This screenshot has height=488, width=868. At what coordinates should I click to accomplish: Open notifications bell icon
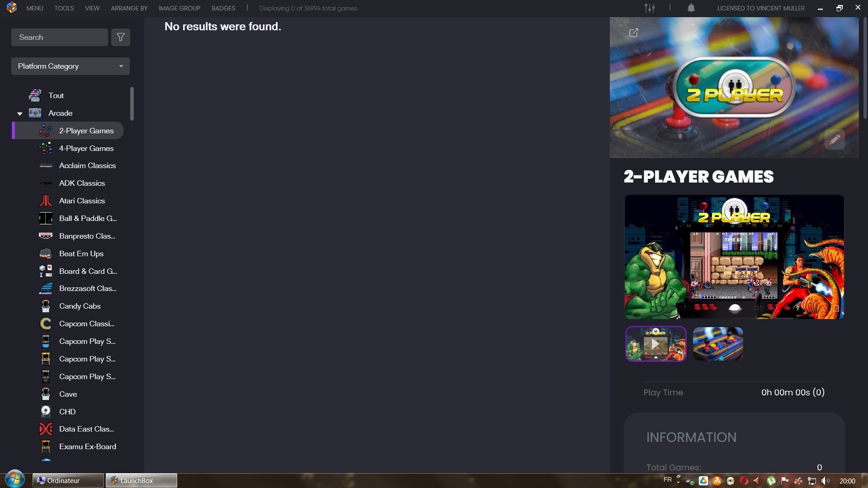tap(691, 8)
